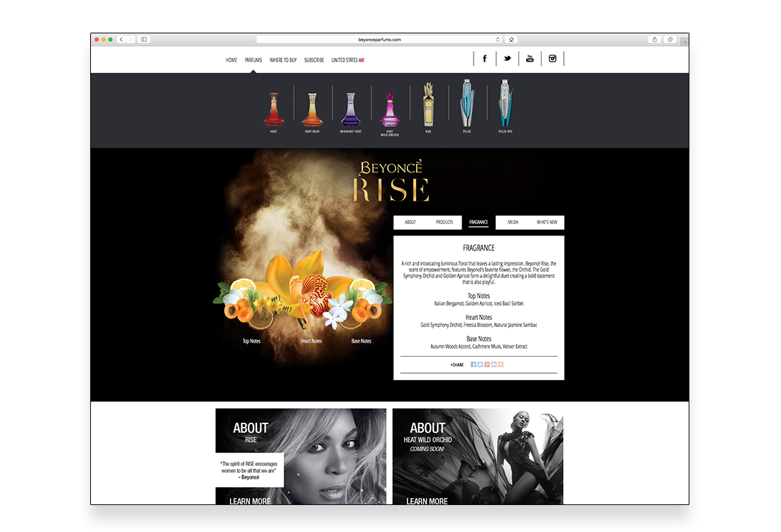
Task: Click 'Italian Bergamot, Golden Apricot, Iced Basil Sorbet' text
Action: pos(479,303)
